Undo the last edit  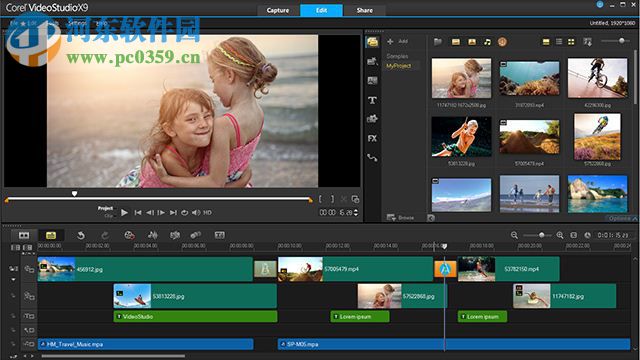[81, 235]
